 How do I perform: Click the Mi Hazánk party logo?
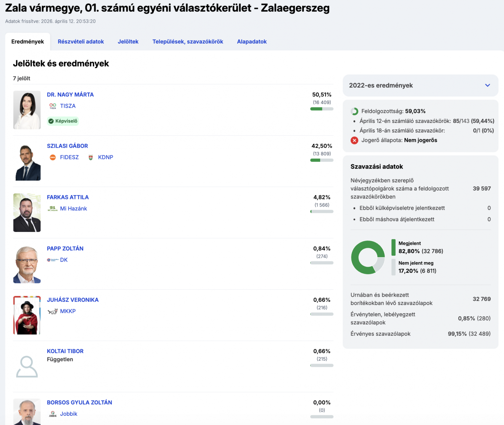click(x=53, y=209)
